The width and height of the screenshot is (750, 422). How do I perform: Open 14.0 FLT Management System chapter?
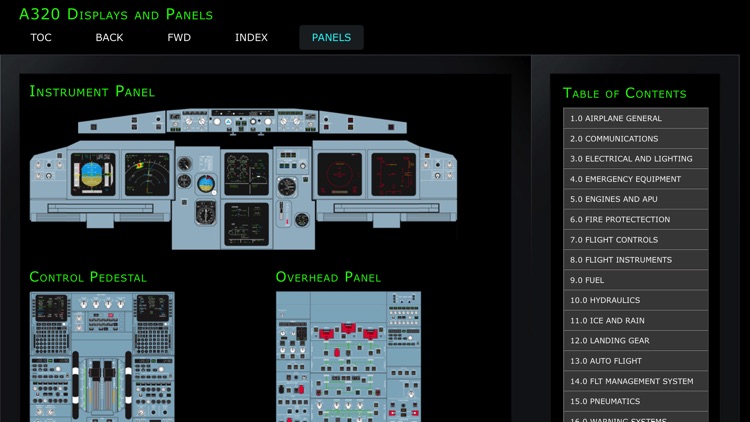(636, 381)
